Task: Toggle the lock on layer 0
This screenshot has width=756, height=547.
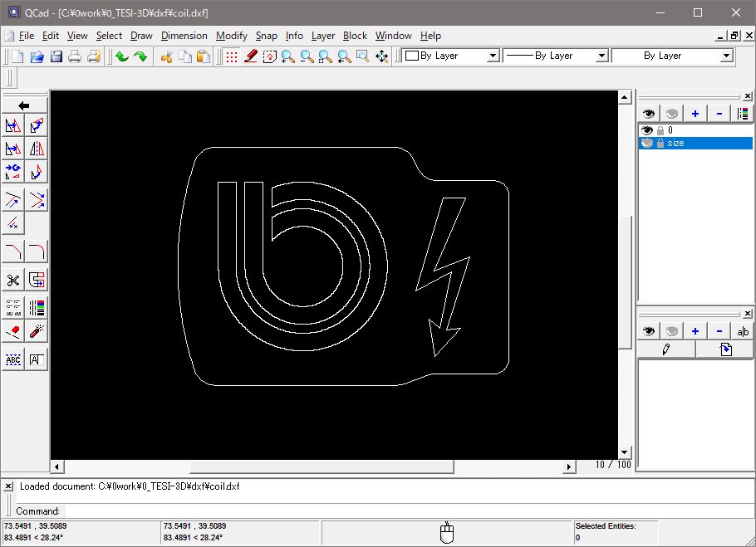Action: (660, 130)
